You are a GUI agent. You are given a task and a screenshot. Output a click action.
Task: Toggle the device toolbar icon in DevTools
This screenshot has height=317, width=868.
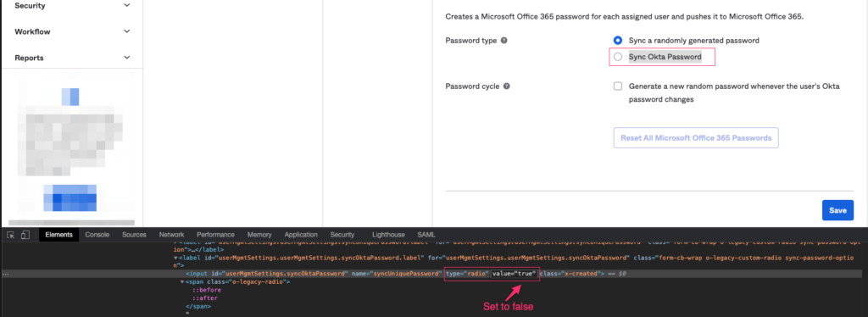point(25,235)
